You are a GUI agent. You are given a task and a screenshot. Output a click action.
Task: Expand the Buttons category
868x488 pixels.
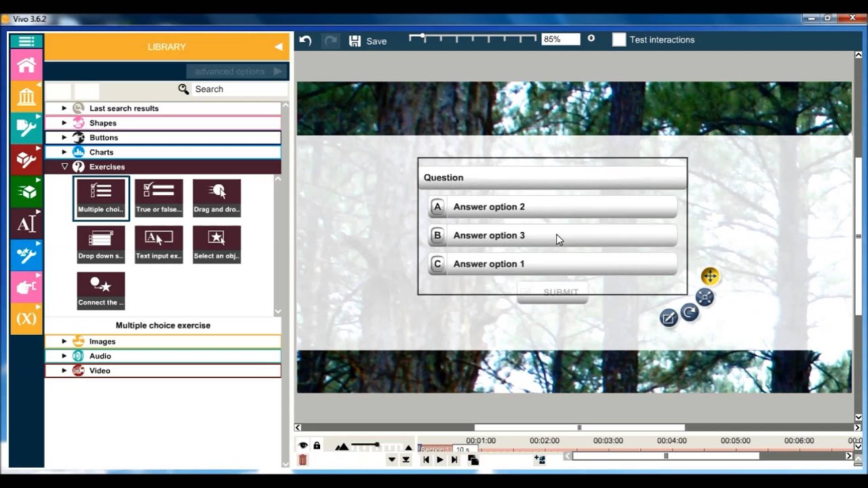click(64, 138)
